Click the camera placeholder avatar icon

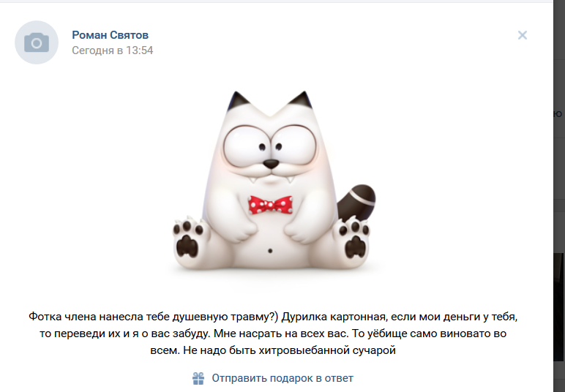pos(37,42)
